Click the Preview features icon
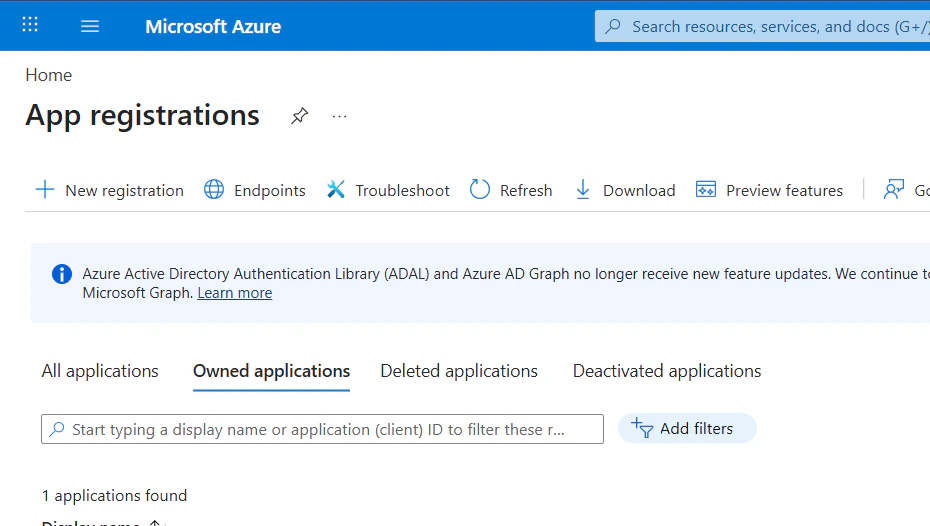Screen dimensions: 930x526 [706, 190]
